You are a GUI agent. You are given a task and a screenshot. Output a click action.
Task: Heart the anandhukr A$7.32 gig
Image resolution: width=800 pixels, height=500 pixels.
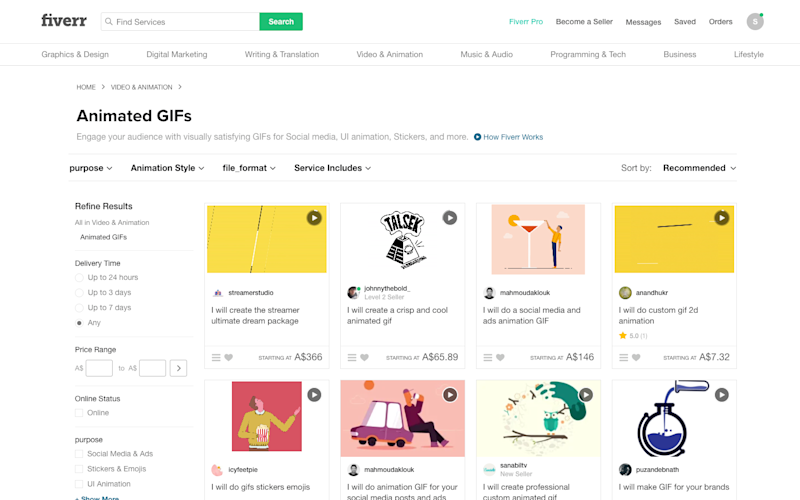pyautogui.click(x=636, y=358)
